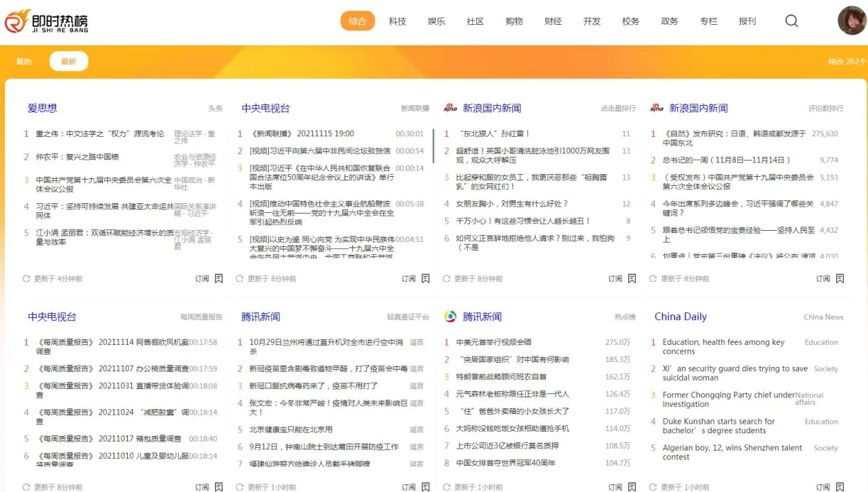Screen dimensions: 868x492
Task: Click the 较真查证平台 label
Action: point(408,317)
